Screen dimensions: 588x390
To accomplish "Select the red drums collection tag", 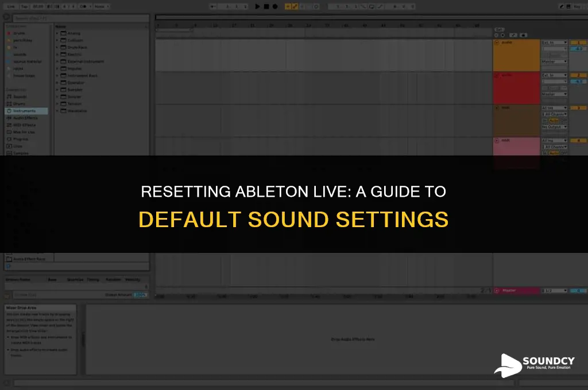I will click(16, 33).
